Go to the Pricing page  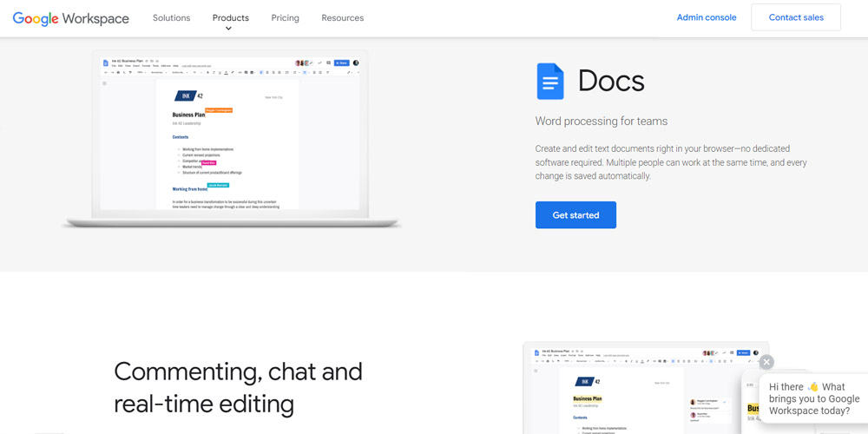coord(285,17)
